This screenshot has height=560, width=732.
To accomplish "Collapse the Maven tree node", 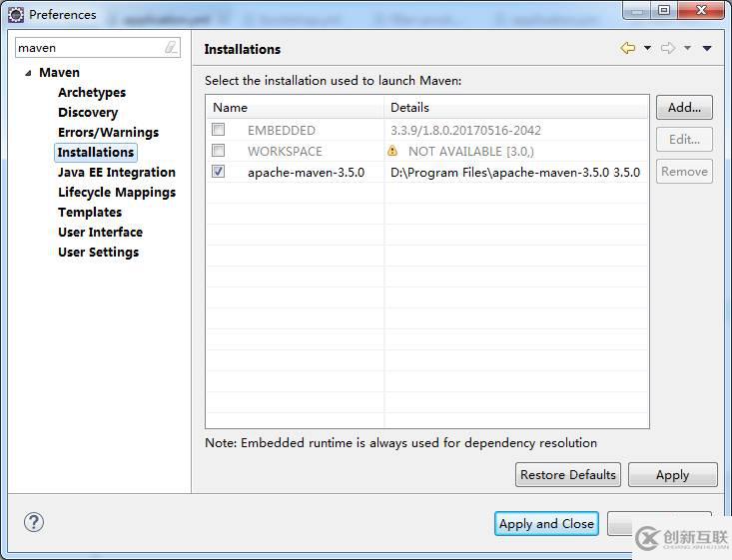I will click(27, 73).
